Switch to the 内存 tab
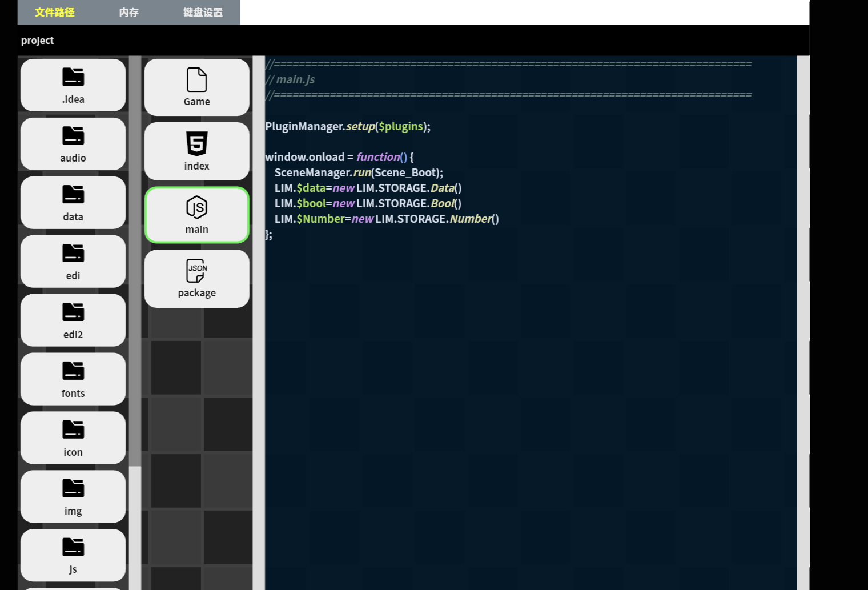Viewport: 868px width, 590px height. (x=129, y=13)
